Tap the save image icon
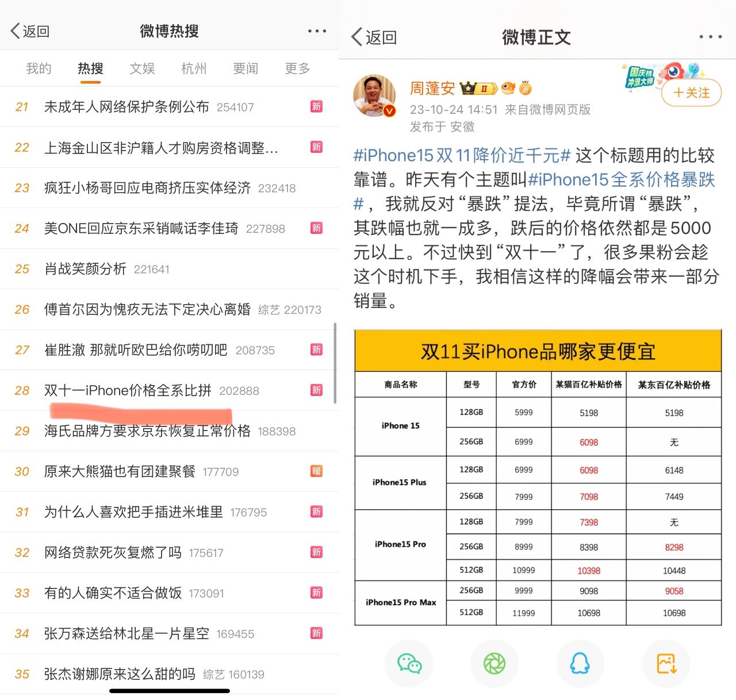Image resolution: width=736 pixels, height=700 pixels. 666,663
